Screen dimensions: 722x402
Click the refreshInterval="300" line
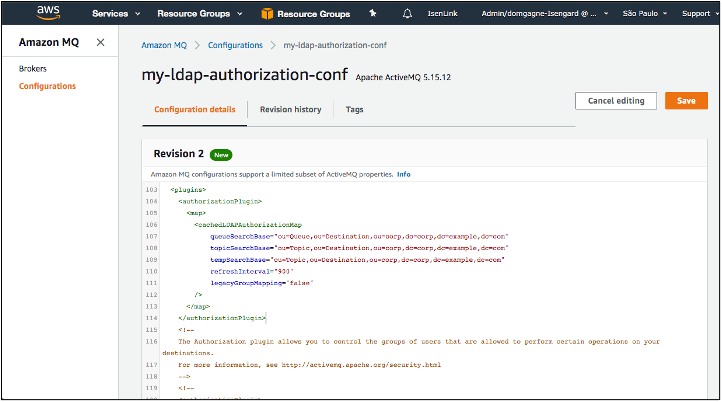pos(252,271)
